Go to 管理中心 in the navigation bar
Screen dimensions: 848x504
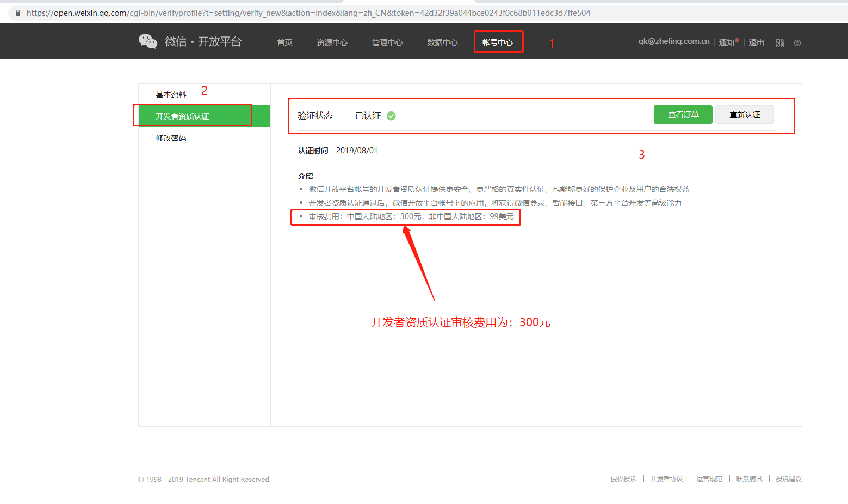(x=387, y=42)
